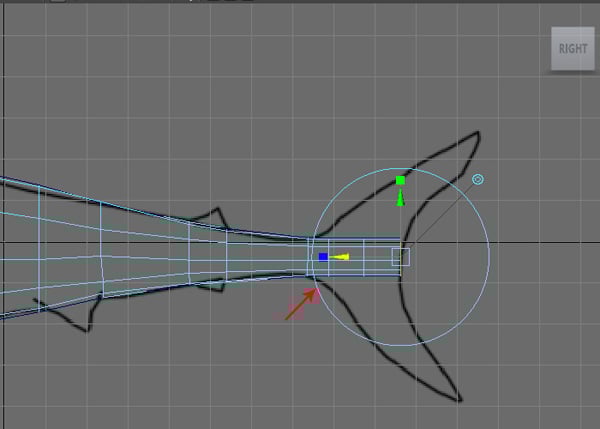Select the green Y-axis scale handle
Screen dimensions: 600x429
400,180
